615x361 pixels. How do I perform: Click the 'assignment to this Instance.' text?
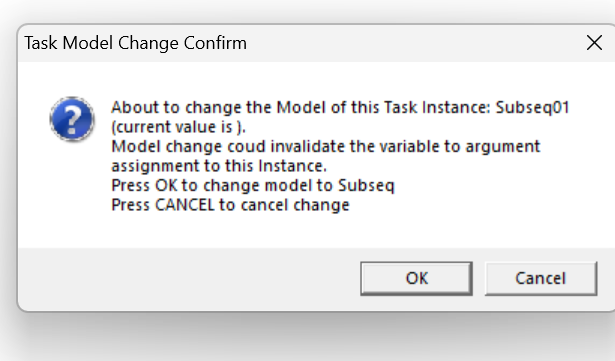[219, 166]
